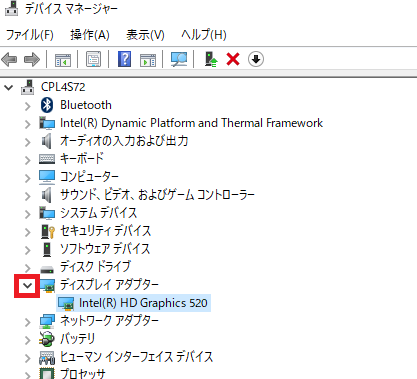Click the network icon beside ネットワーク アダプター
This screenshot has height=379, width=417.
click(47, 321)
